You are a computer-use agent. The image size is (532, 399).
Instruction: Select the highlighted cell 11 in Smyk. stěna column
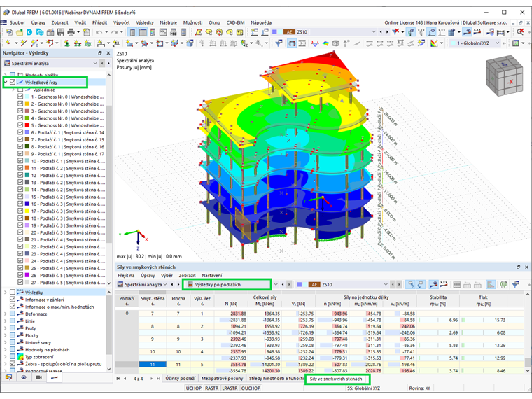[153, 365]
